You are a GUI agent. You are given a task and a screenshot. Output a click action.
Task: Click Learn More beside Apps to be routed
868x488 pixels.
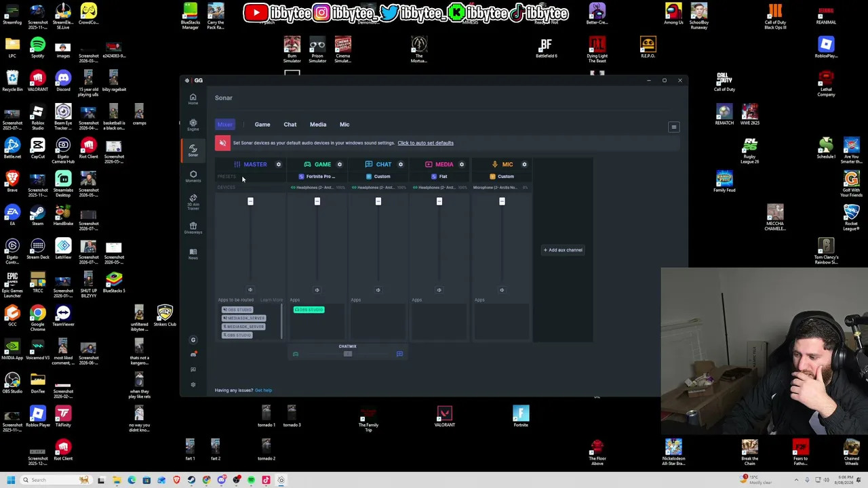pos(271,300)
